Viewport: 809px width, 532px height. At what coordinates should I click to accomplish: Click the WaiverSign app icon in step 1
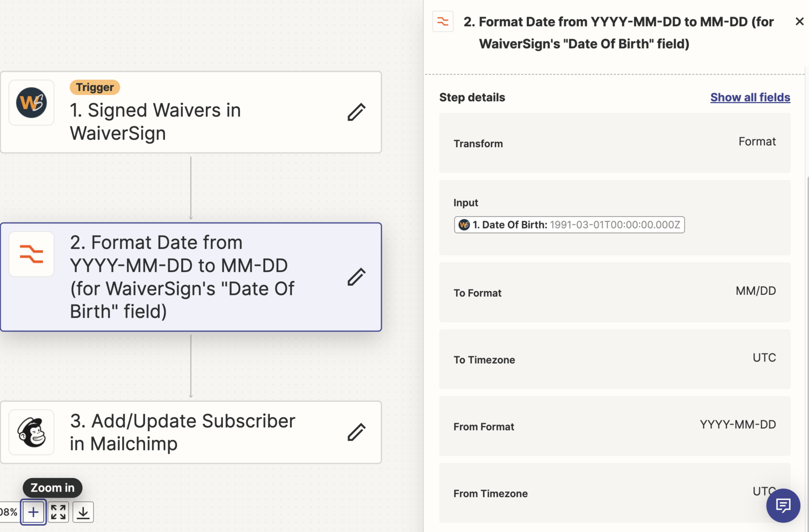(x=31, y=103)
